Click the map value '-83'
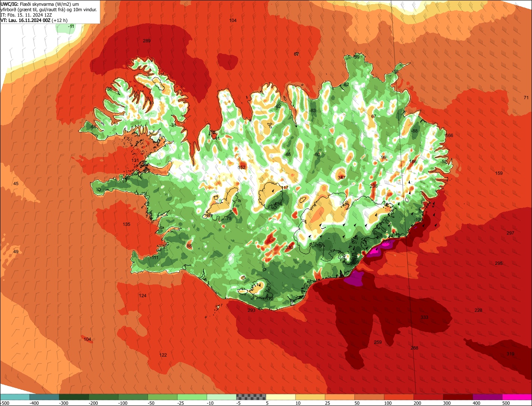The image size is (532, 406). pyautogui.click(x=313, y=110)
